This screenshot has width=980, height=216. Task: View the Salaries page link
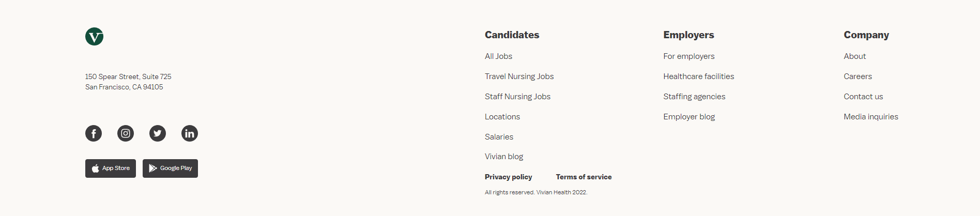coord(499,137)
